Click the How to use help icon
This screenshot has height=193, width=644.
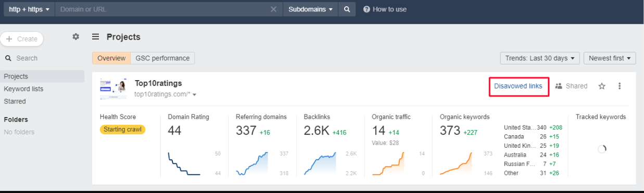[367, 9]
